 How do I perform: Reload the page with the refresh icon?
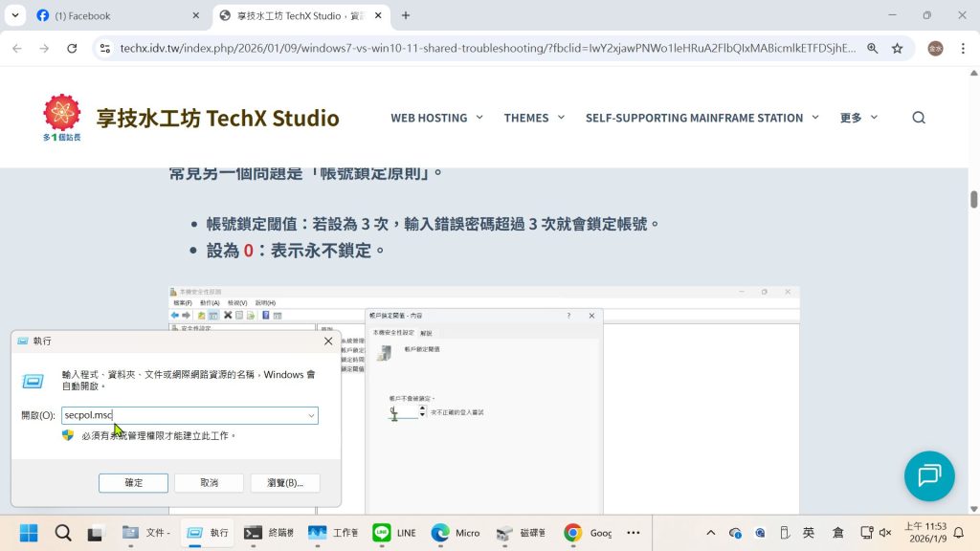point(72,48)
